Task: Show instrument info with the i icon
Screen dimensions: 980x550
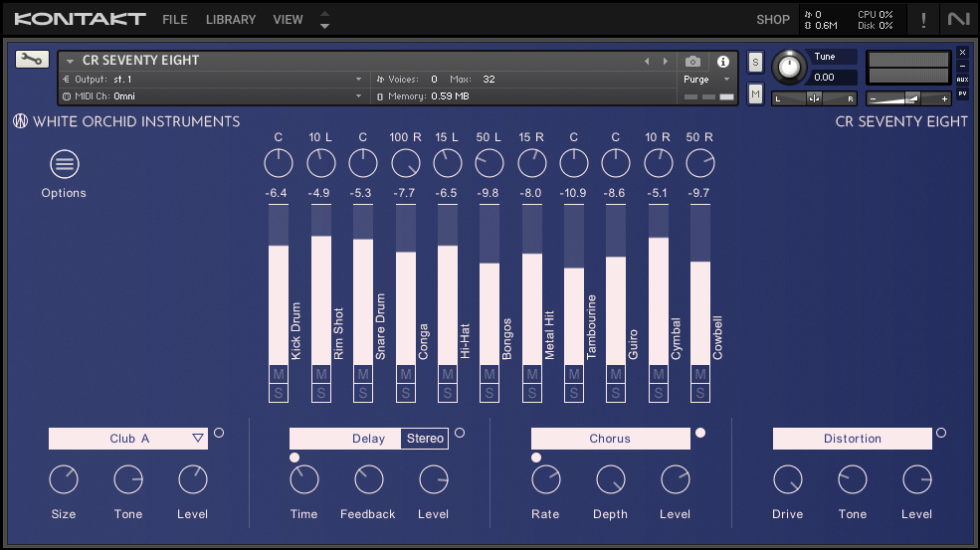Action: 723,62
